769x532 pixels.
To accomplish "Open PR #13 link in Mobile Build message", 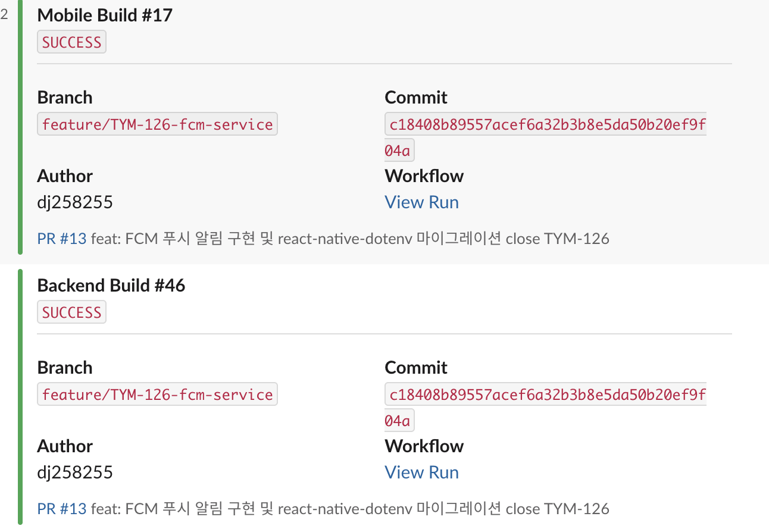I will 62,239.
